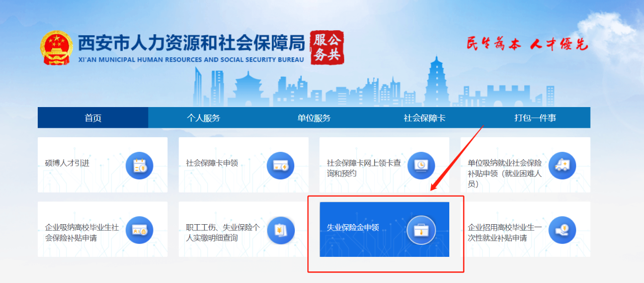Screen dimensions: 644x283
Task: Open the 单位服务 menu tab
Action: tap(314, 118)
